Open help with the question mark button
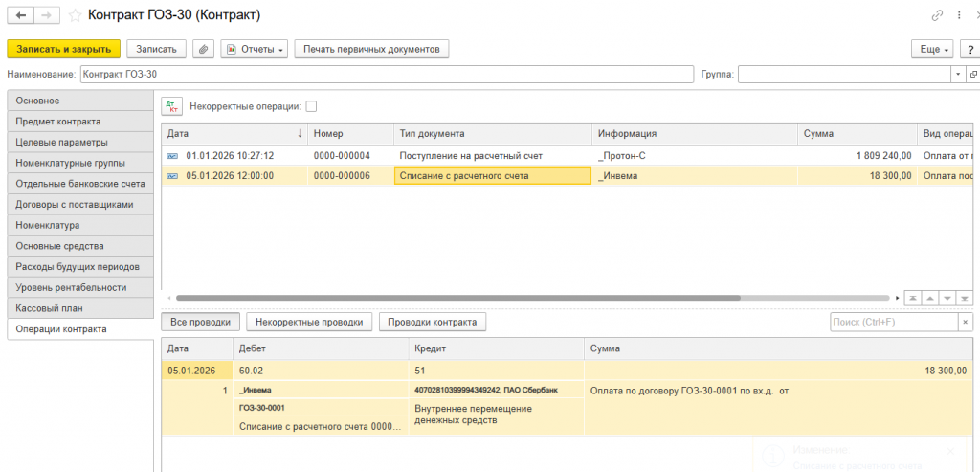Image resolution: width=980 pixels, height=472 pixels. 969,50
